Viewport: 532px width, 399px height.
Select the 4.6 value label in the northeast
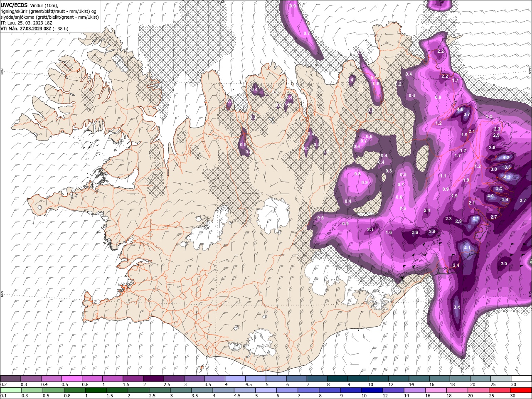pyautogui.click(x=460, y=109)
